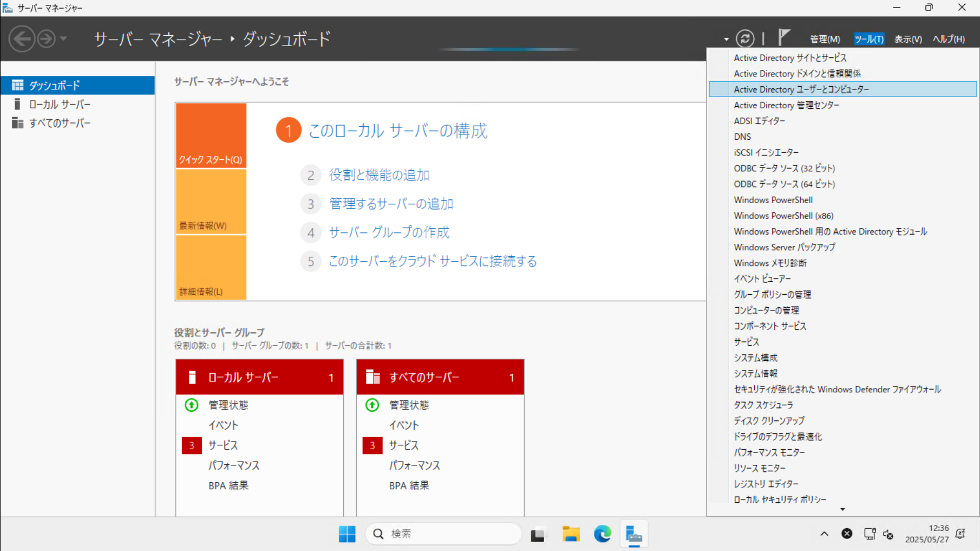Open the ヘルプ(H) menu
This screenshot has width=980, height=551.
(949, 39)
